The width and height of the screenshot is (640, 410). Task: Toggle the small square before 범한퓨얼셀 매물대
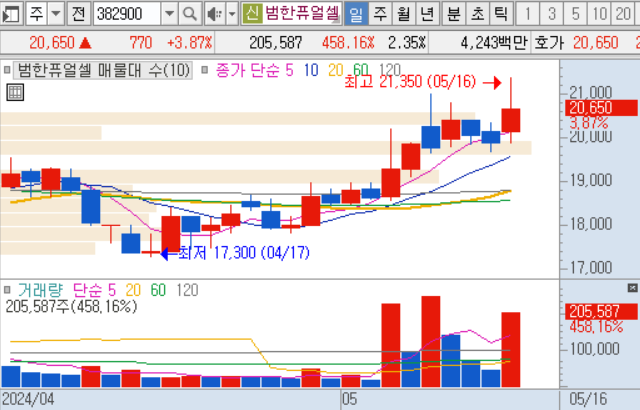click(7, 70)
